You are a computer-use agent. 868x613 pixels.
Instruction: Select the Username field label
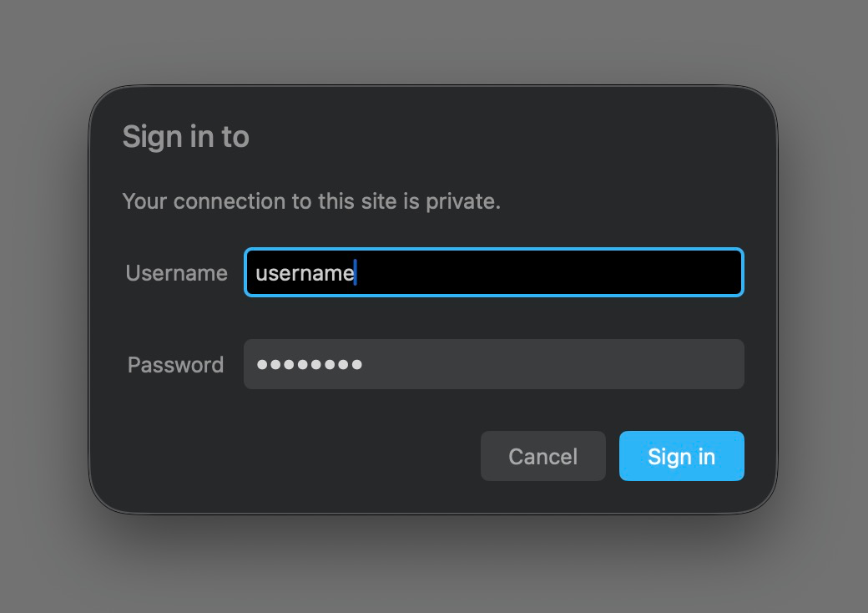[176, 273]
